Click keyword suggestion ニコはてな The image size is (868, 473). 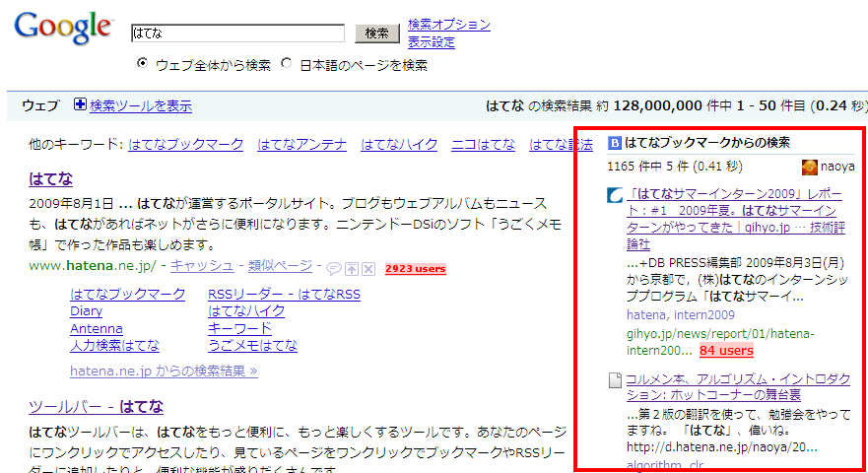484,145
